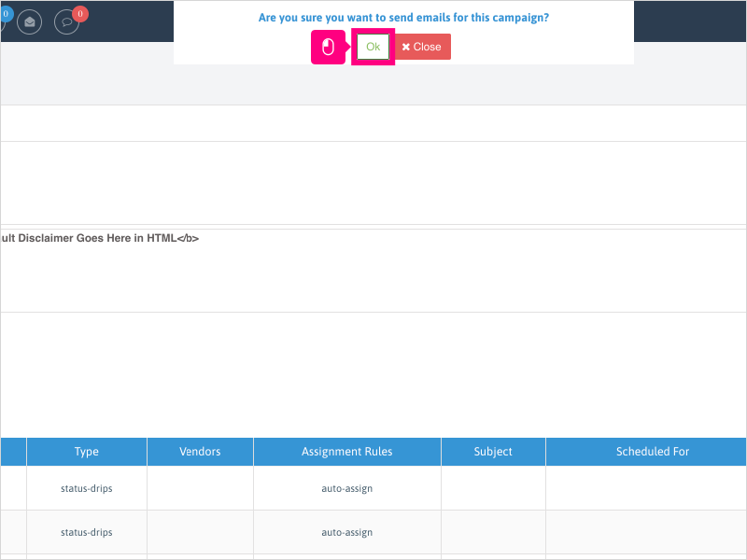Select status-drips cell in second row
This screenshot has width=747, height=560.
[x=87, y=532]
